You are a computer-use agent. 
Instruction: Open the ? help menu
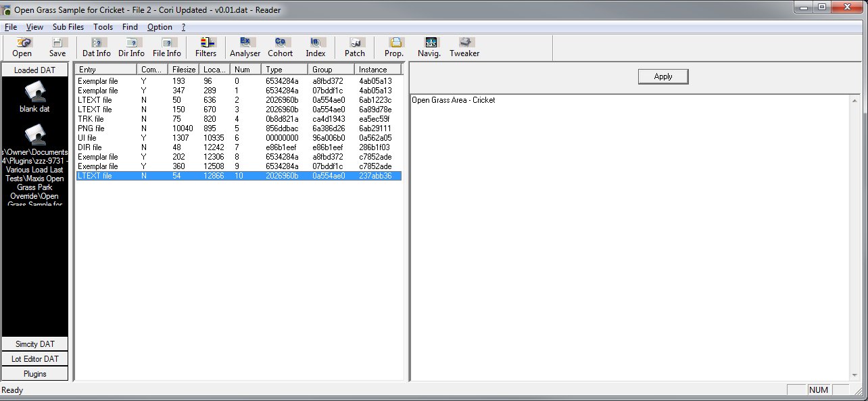pos(183,27)
